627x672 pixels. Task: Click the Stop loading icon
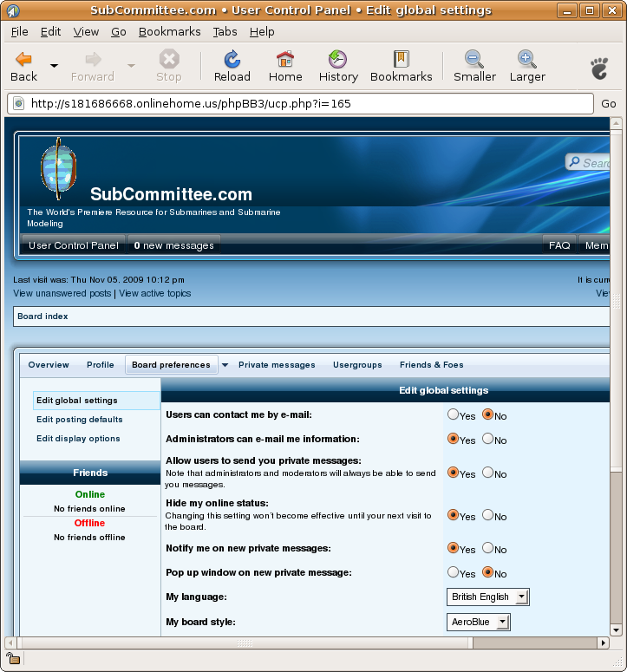click(x=169, y=59)
